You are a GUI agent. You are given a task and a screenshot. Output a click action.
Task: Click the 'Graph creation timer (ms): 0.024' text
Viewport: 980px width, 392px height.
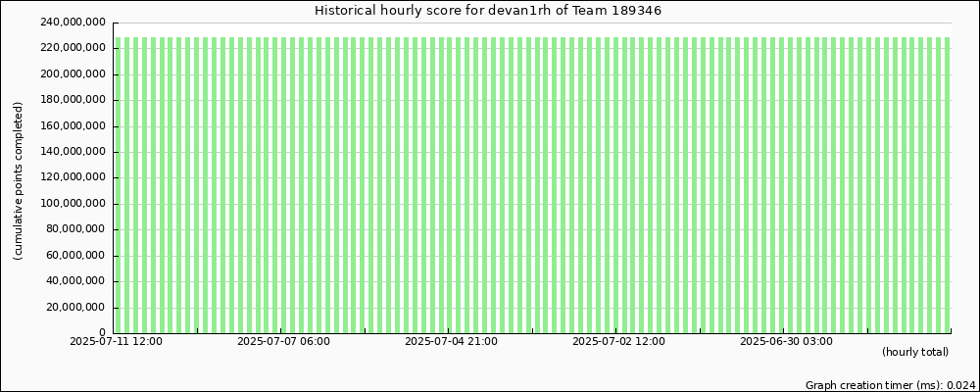pos(891,385)
